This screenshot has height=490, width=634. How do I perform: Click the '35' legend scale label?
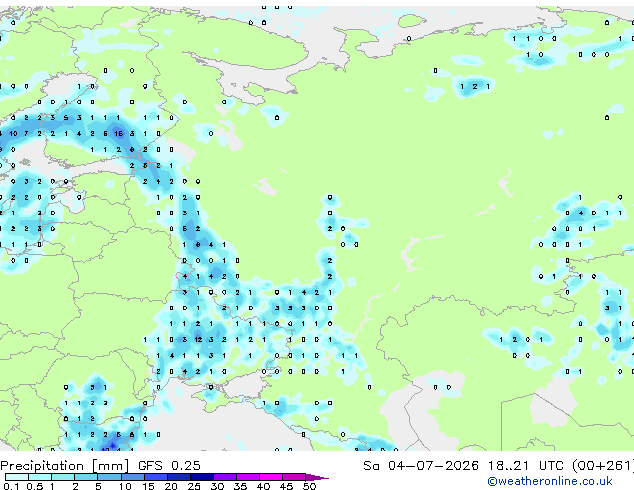tap(240, 486)
